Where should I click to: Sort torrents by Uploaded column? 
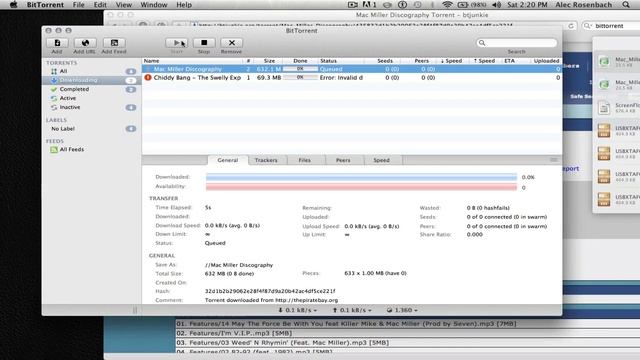click(546, 61)
